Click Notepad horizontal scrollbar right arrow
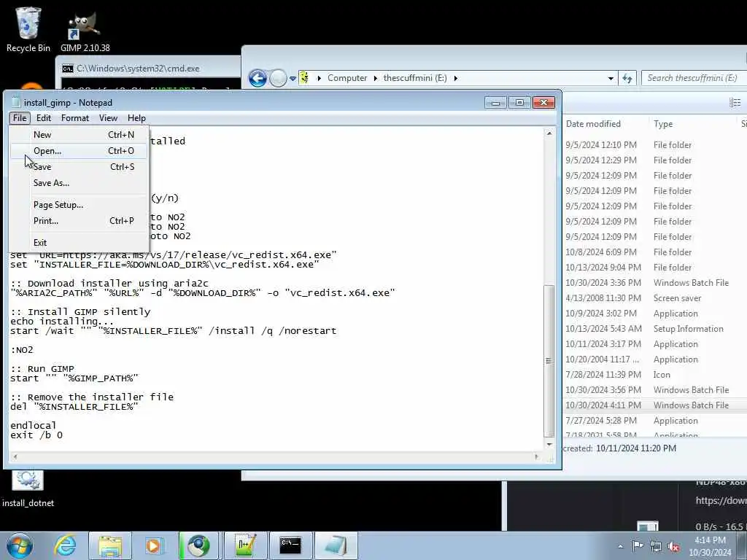Screen dimensions: 747x560 537,456
